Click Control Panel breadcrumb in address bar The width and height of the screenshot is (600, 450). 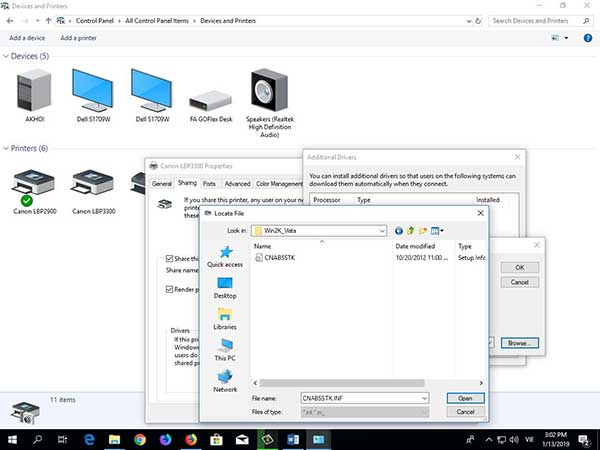pyautogui.click(x=95, y=21)
